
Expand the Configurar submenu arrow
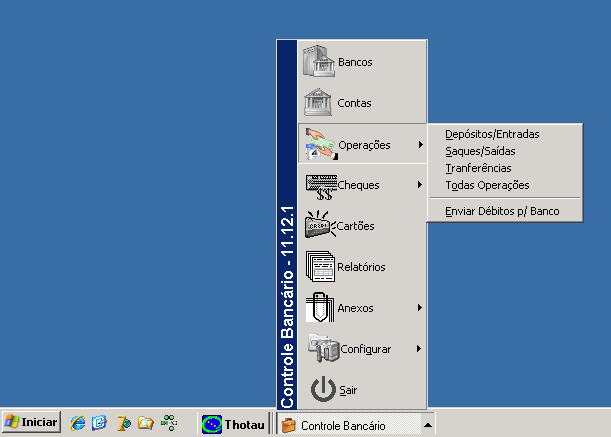click(x=420, y=349)
